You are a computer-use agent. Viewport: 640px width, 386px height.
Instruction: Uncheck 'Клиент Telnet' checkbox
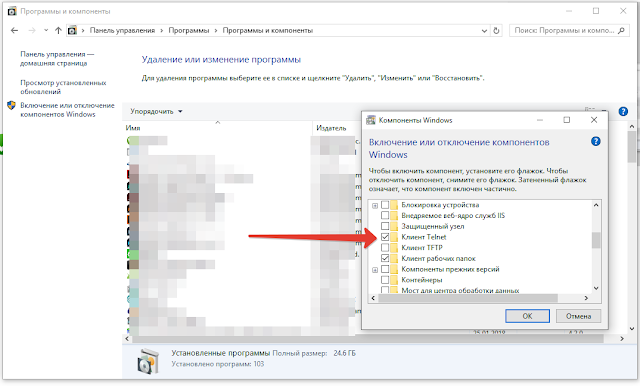[385, 237]
